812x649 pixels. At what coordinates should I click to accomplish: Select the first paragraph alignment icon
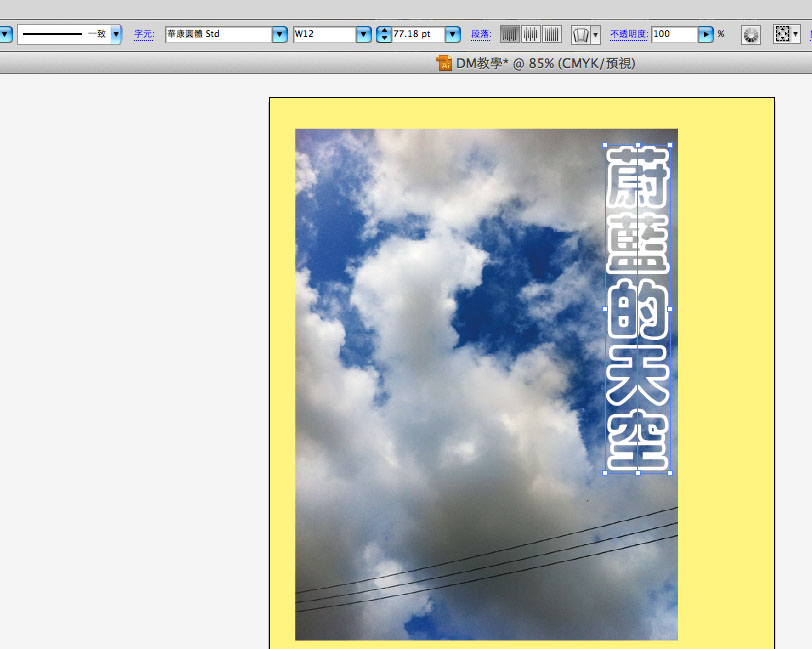pos(510,35)
